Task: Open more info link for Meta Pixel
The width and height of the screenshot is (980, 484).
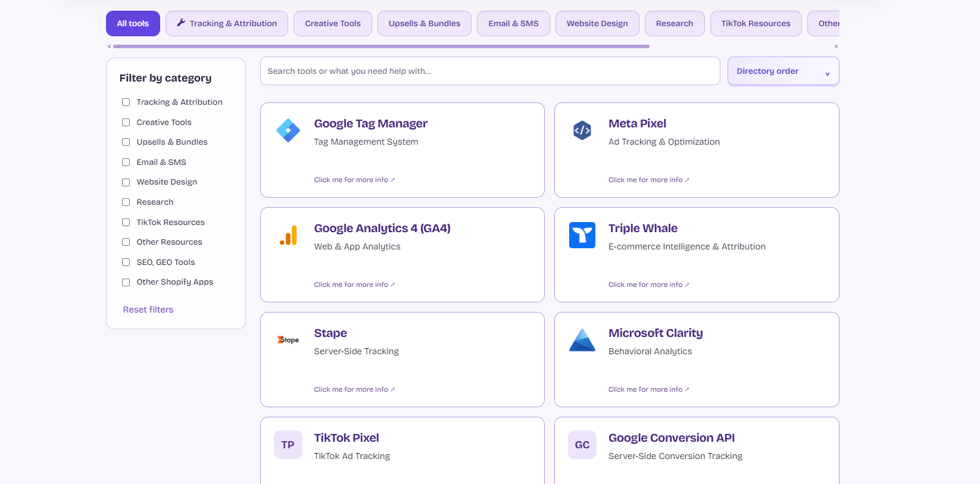Action: click(x=649, y=180)
